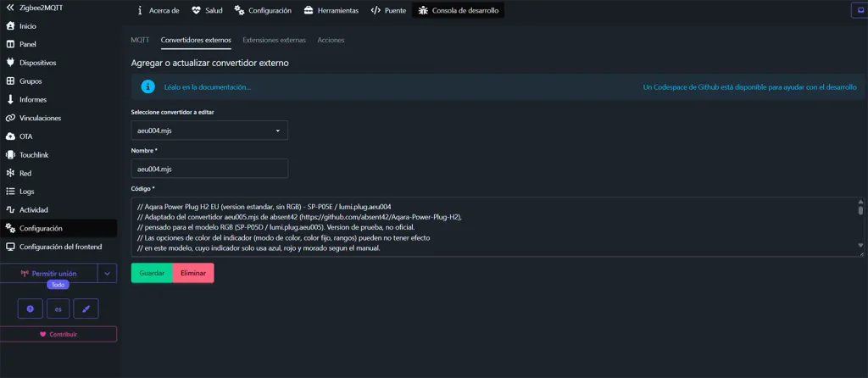Open the Github Codespace link
The height and width of the screenshot is (378, 868).
coord(749,87)
